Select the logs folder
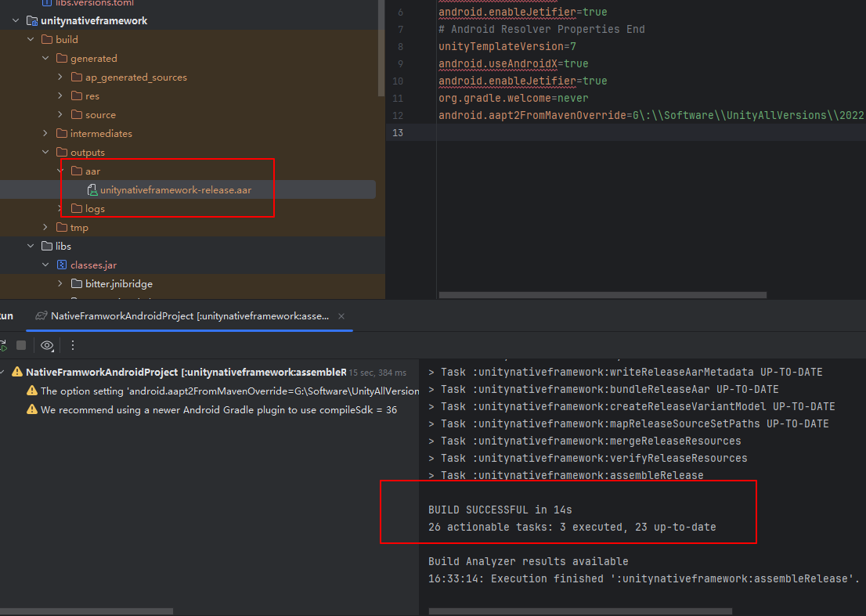 [95, 209]
